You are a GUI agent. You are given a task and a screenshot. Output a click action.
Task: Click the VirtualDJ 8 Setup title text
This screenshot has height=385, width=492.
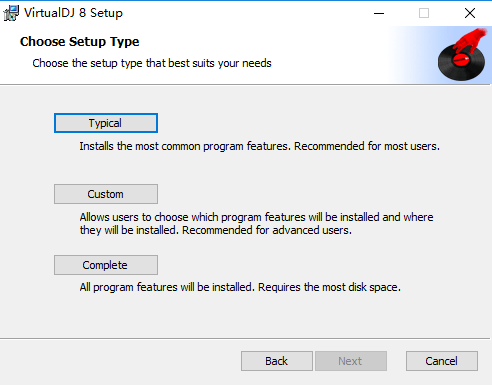73,13
